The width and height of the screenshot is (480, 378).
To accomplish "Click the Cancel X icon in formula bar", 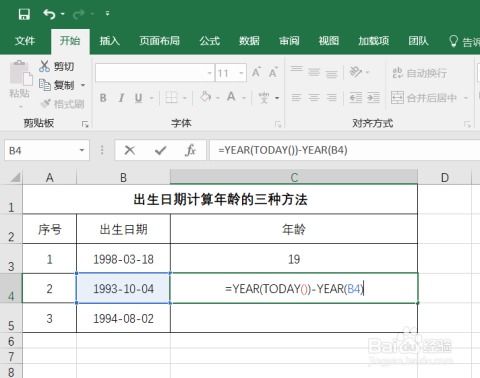I will coord(129,151).
